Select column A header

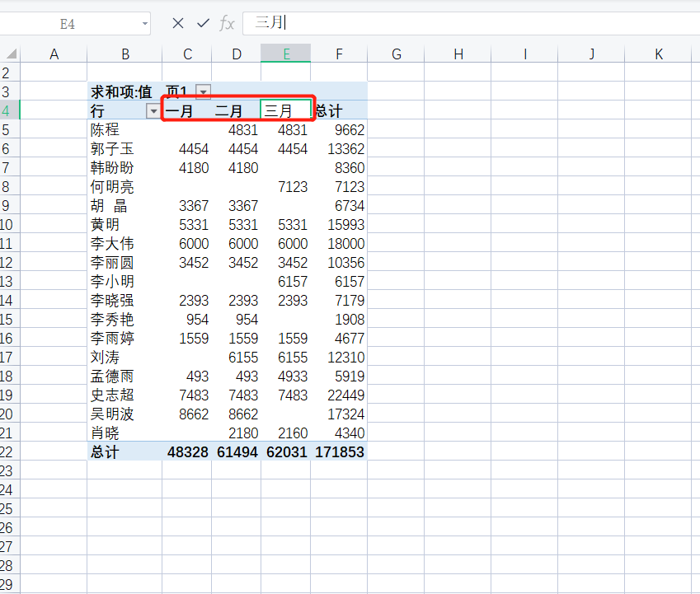click(54, 54)
